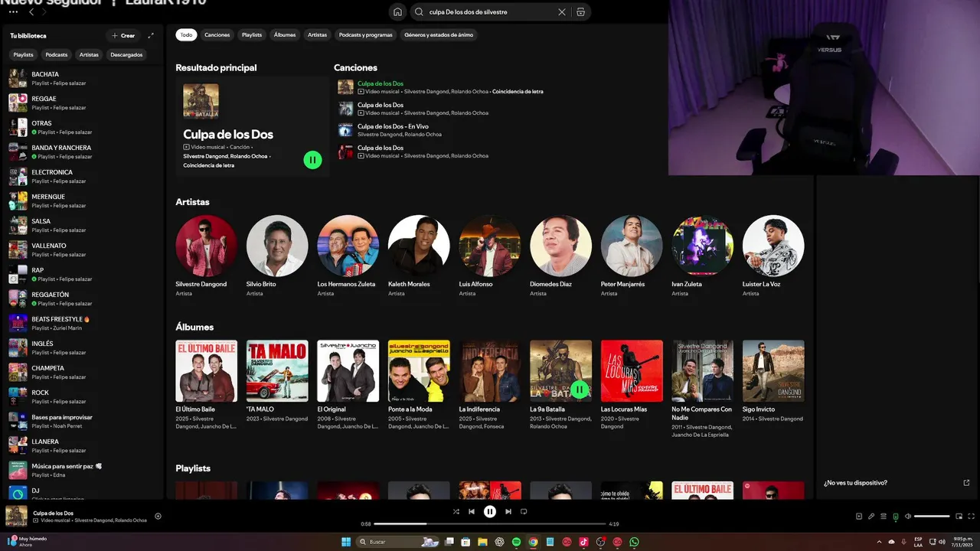
Task: Switch to Álbumes filter chip
Action: tap(285, 34)
